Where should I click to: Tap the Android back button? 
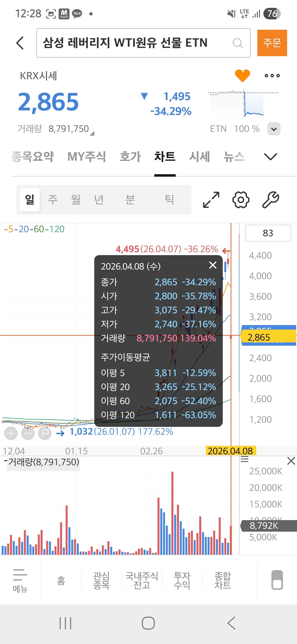click(x=231, y=623)
